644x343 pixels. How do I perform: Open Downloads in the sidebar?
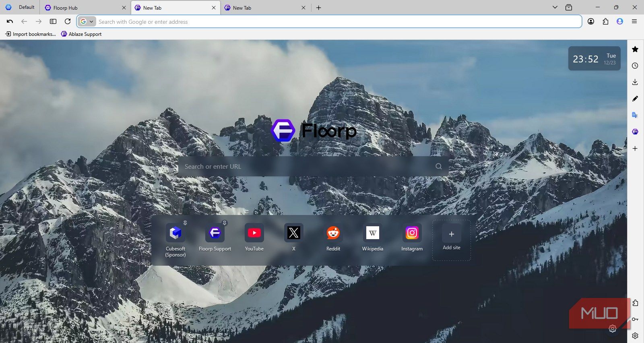point(635,82)
